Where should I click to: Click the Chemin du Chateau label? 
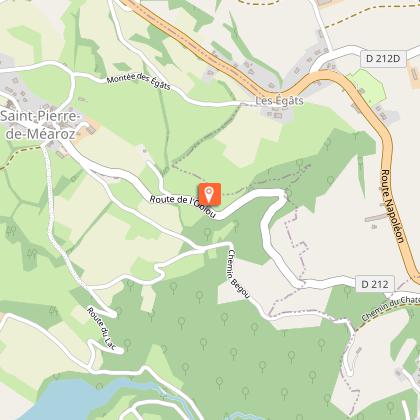(x=390, y=308)
